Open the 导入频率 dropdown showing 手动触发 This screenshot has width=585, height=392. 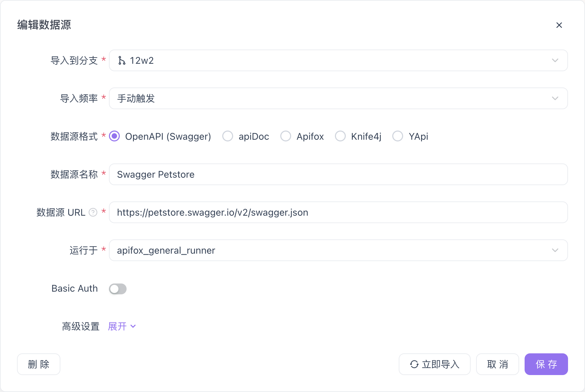pyautogui.click(x=338, y=98)
